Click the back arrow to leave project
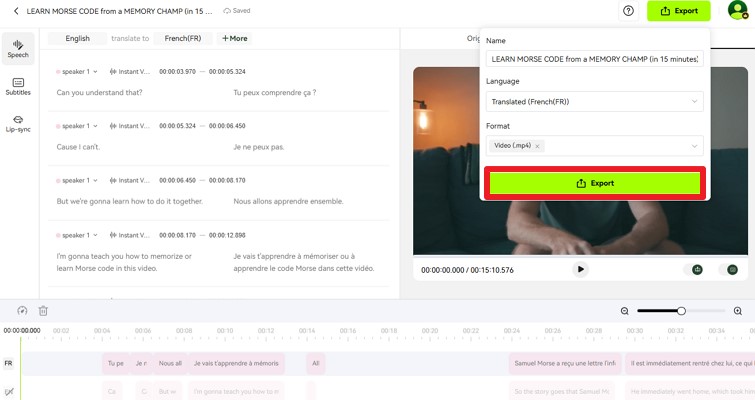The image size is (755, 400). tap(16, 11)
